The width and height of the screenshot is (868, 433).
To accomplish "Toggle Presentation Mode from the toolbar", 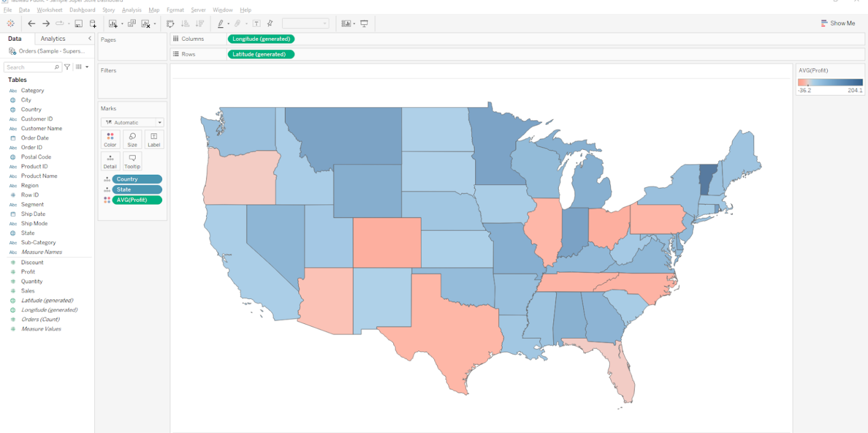I will point(364,23).
